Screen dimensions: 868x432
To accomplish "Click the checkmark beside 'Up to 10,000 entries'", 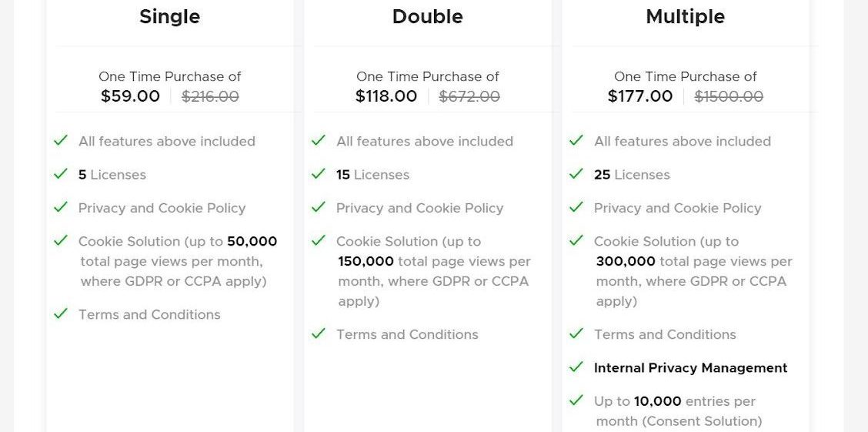I will [x=576, y=400].
